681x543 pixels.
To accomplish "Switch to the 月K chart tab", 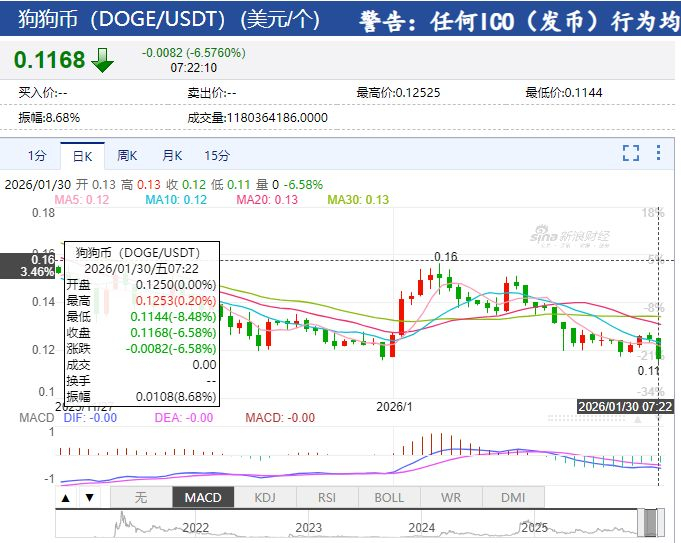I will (x=172, y=156).
